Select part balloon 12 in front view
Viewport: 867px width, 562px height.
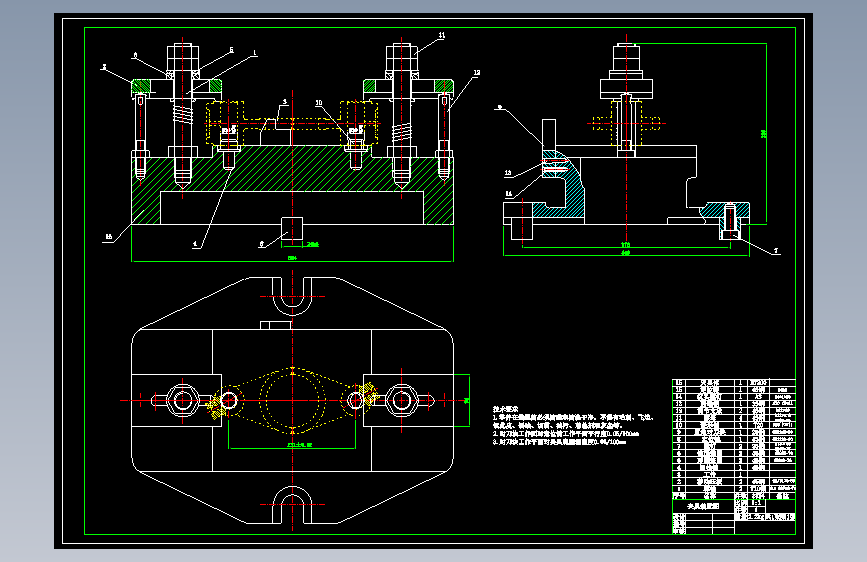pos(477,72)
